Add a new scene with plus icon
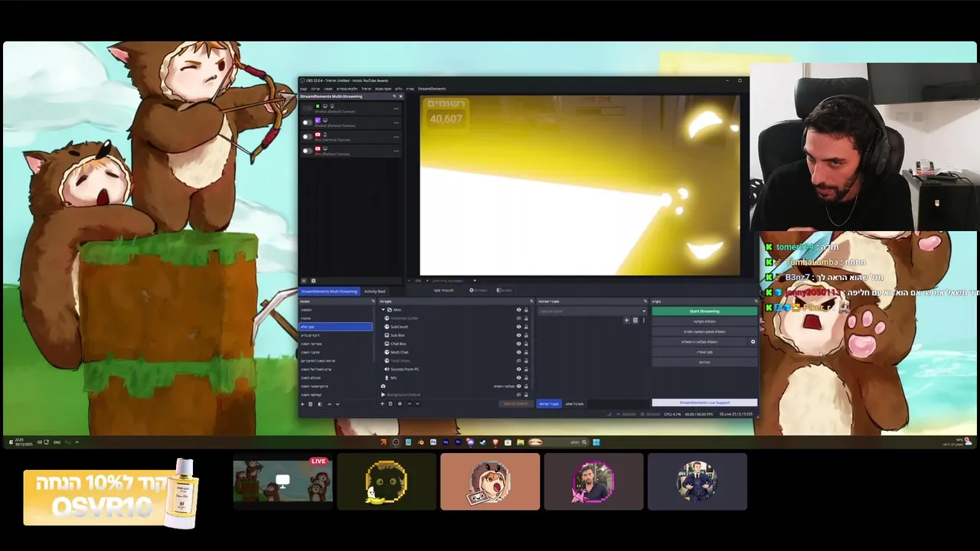The height and width of the screenshot is (551, 980). click(302, 404)
